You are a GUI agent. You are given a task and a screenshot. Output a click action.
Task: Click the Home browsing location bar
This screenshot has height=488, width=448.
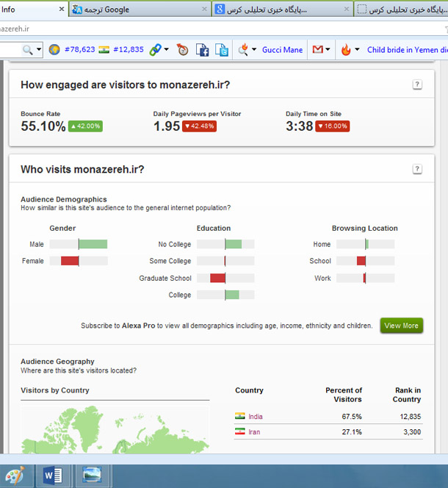(365, 244)
